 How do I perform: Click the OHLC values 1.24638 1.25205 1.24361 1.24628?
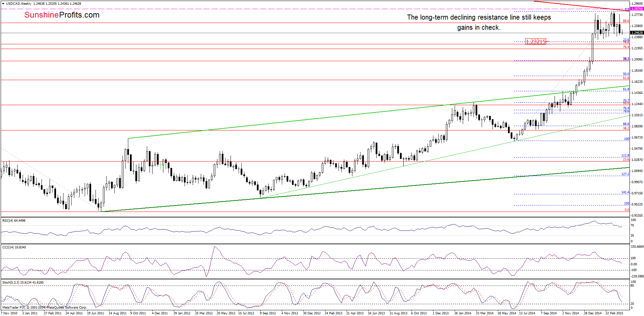[x=57, y=4]
